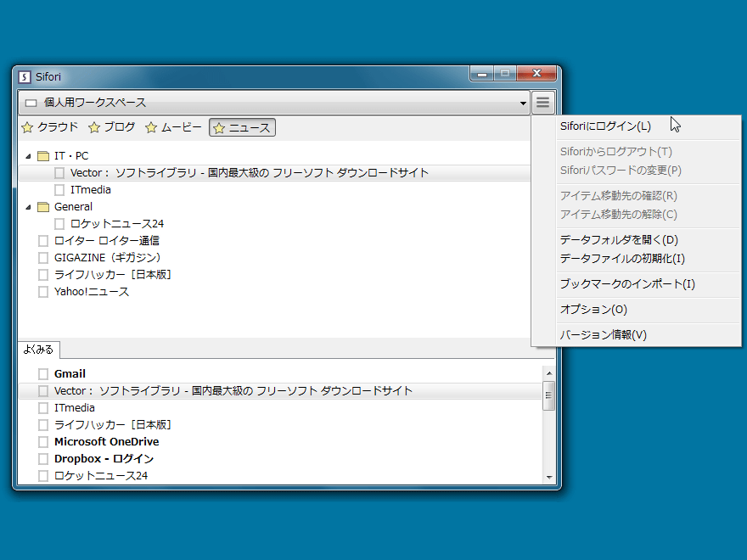Screen dimensions: 747x560
Task: Tick the checkbox for Vector in the tree
Action: point(59,173)
